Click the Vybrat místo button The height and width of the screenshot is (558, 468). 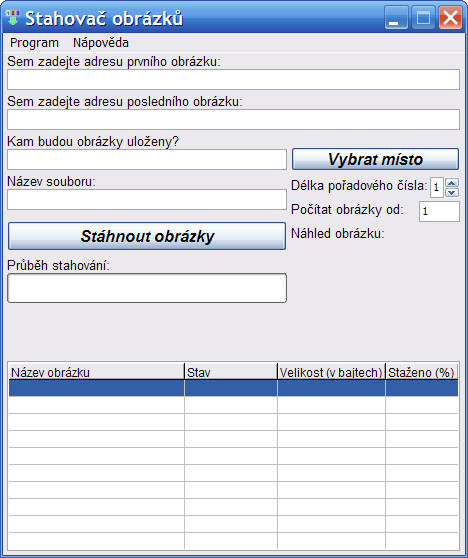[x=375, y=159]
